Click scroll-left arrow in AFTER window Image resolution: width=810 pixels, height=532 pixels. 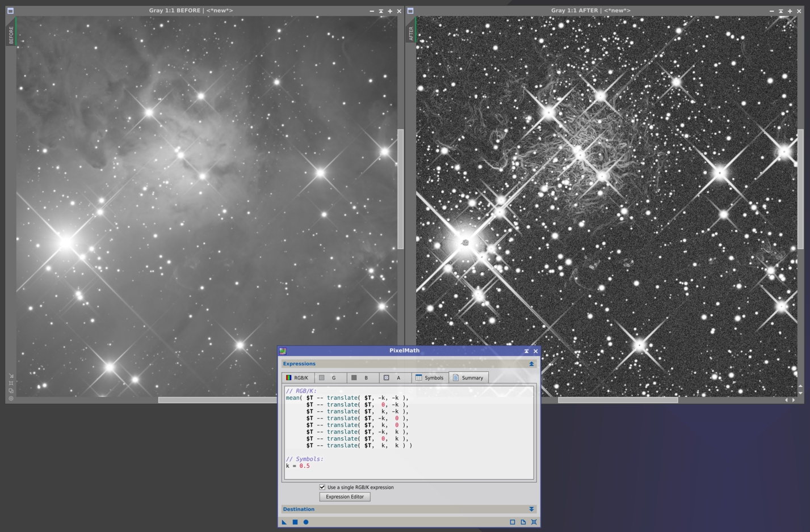tap(787, 400)
